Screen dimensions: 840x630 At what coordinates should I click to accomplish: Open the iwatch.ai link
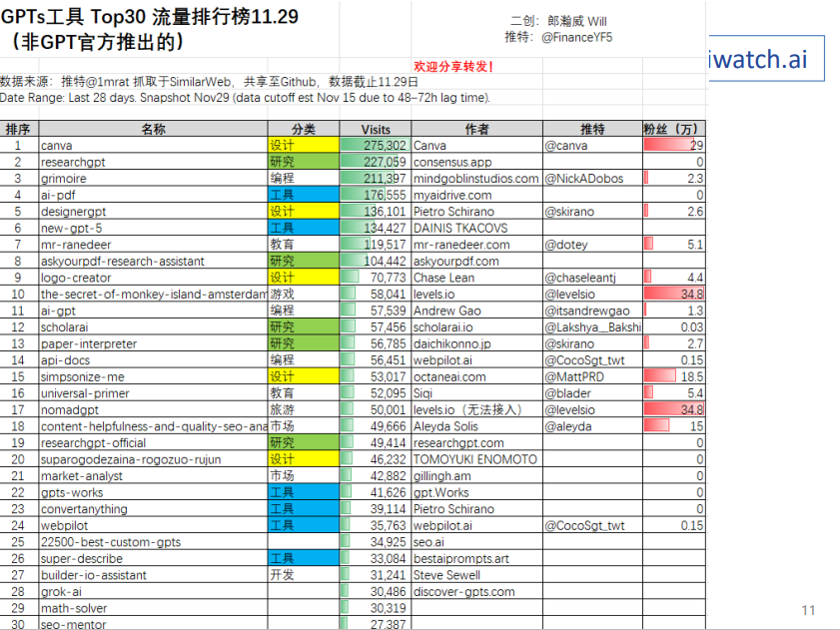(x=761, y=58)
